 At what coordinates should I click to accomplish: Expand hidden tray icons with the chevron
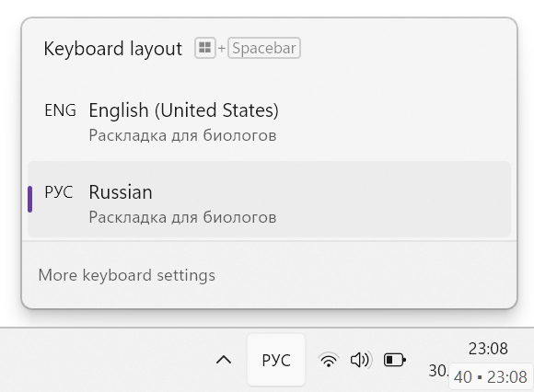[x=224, y=360]
